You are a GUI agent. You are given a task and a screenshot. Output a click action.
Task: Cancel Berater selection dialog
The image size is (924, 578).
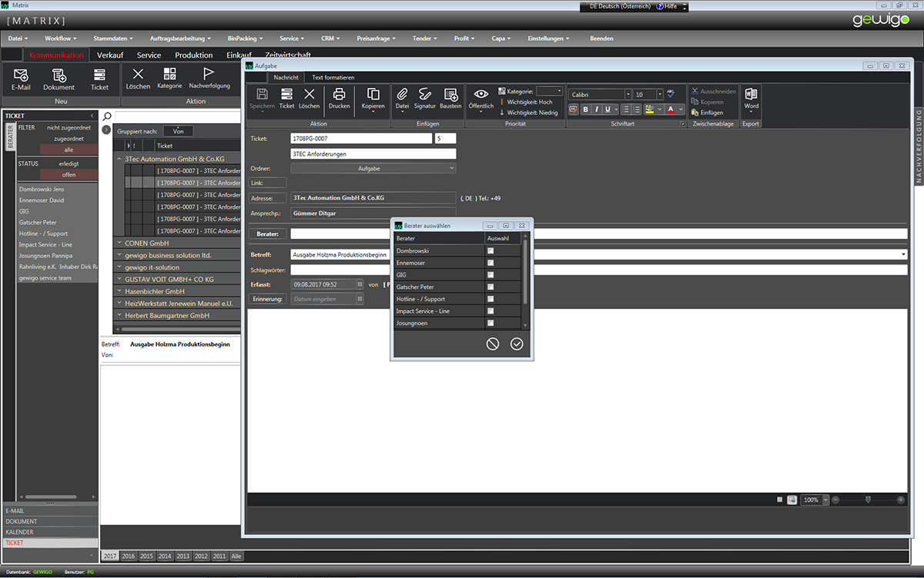point(493,344)
